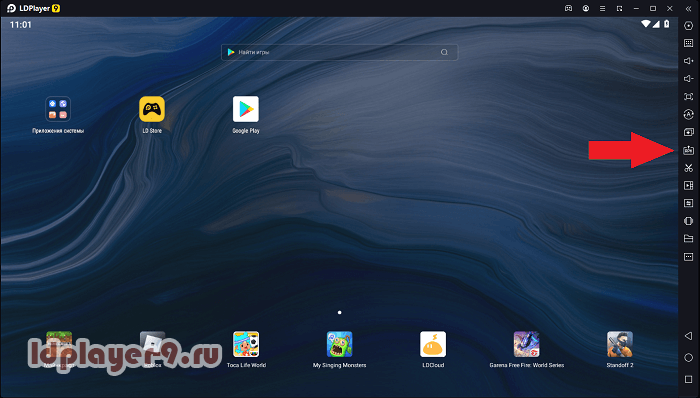Launch Toca Life World
Screen dimensions: 700x398
(246, 344)
